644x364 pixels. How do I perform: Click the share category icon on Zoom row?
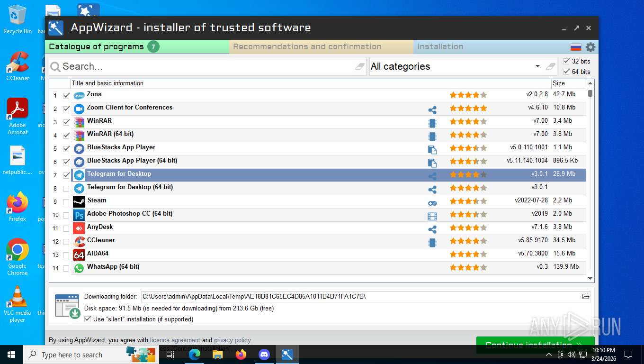point(432,110)
